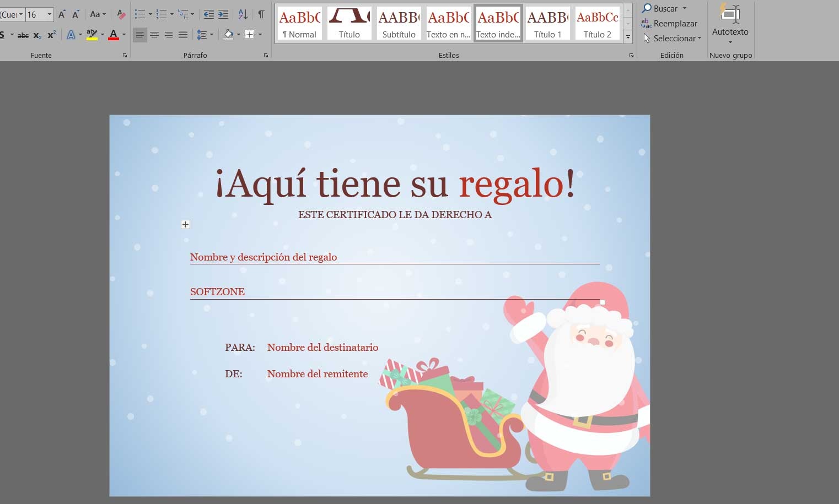
Task: Toggle justified text alignment
Action: click(183, 35)
